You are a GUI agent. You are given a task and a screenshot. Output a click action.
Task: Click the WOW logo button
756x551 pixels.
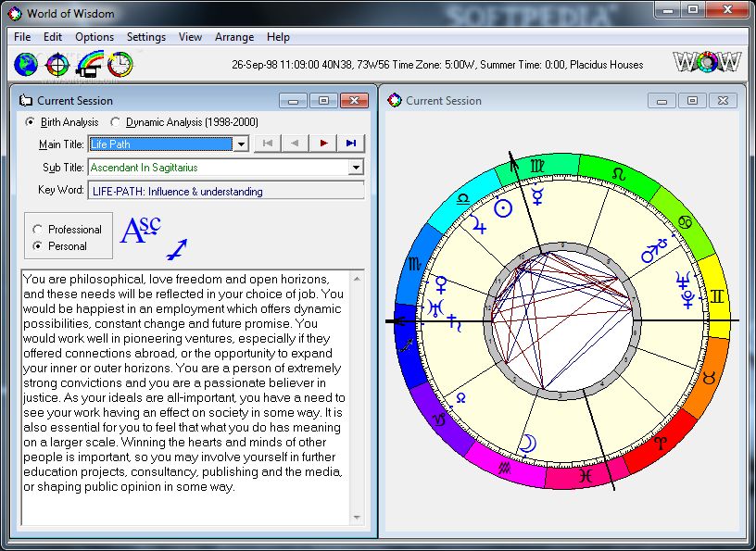tap(707, 63)
